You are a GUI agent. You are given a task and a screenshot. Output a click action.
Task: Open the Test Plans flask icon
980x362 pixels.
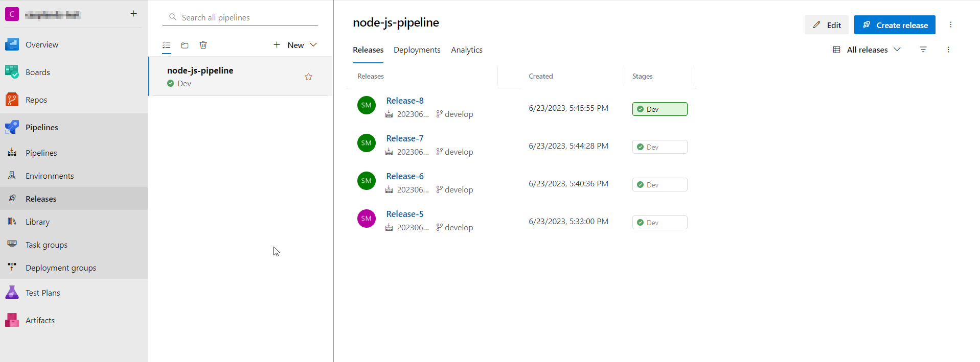[12, 293]
